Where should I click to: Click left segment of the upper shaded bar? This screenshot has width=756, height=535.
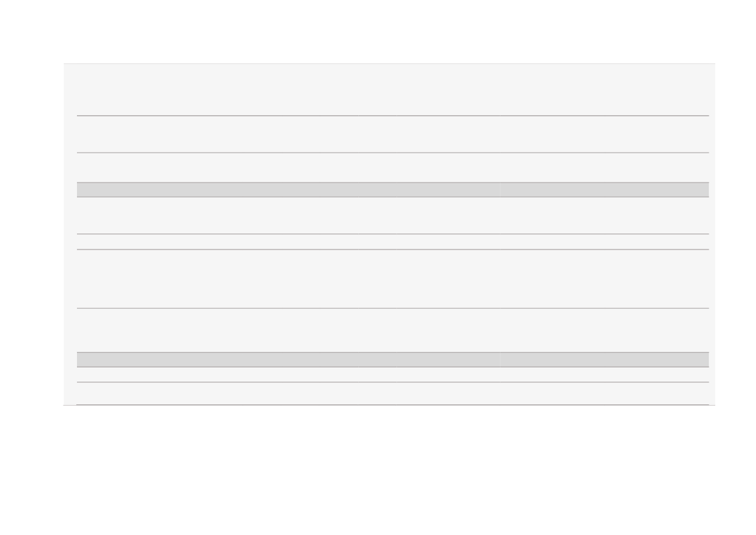(236, 190)
